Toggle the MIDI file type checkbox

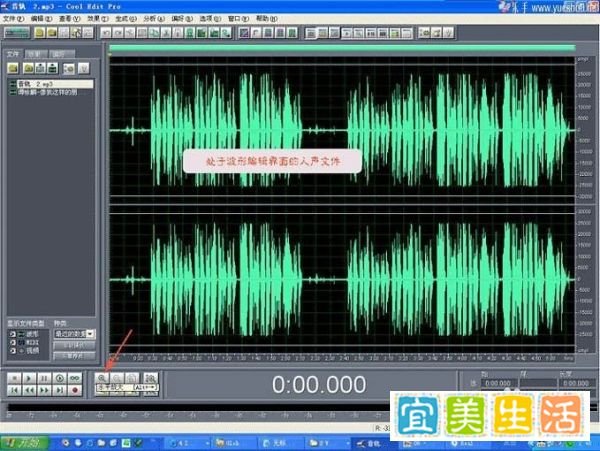(13, 342)
